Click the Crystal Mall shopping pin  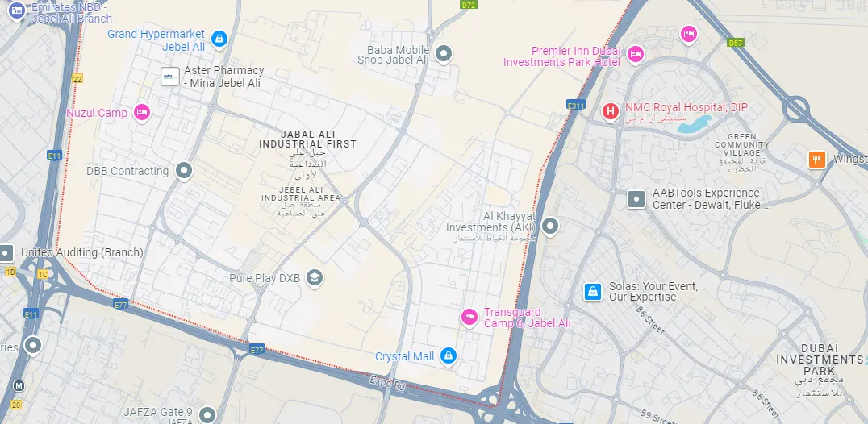tap(448, 356)
